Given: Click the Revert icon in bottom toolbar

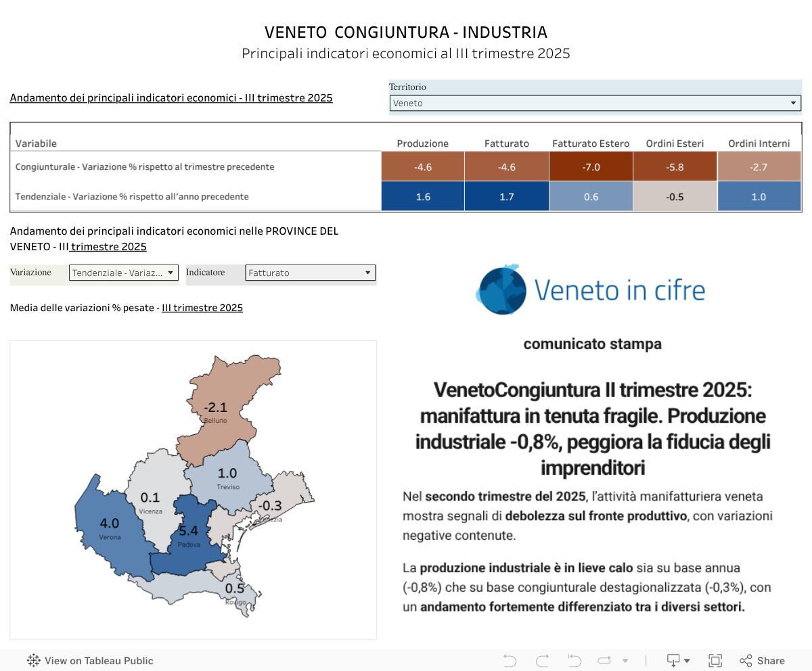Looking at the screenshot, I should [x=574, y=661].
